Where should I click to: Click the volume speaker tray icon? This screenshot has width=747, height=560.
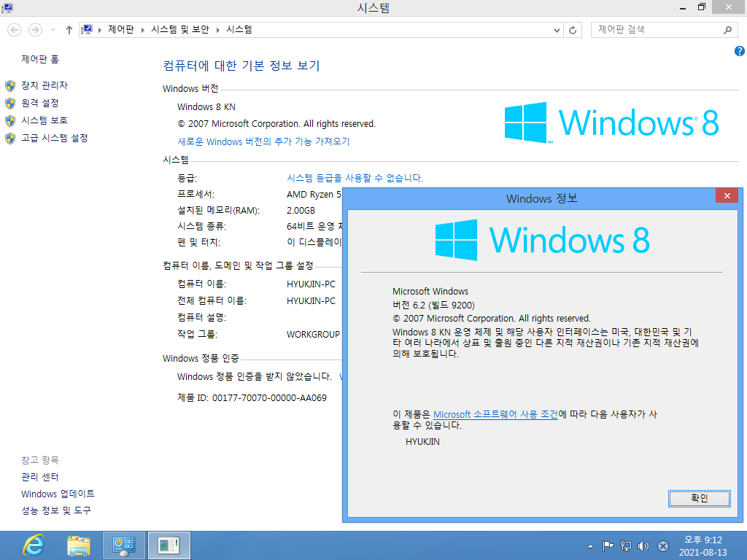[643, 546]
